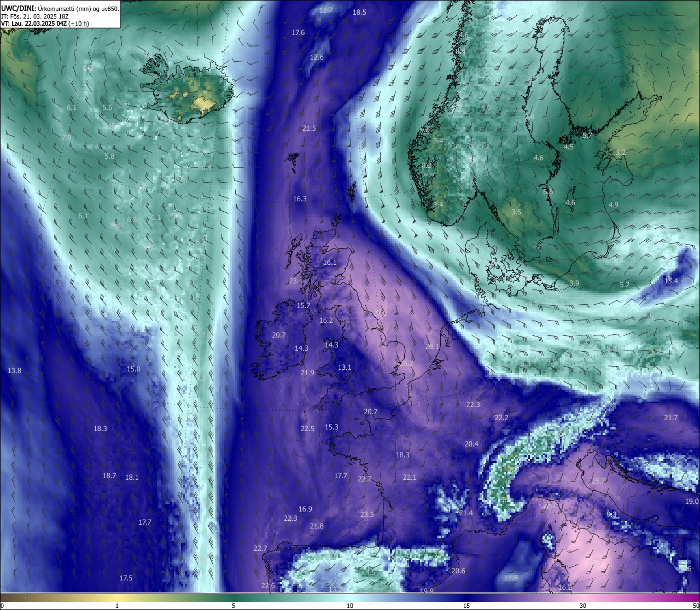Click the map value 3.5
This screenshot has width=700, height=610.
516,212
